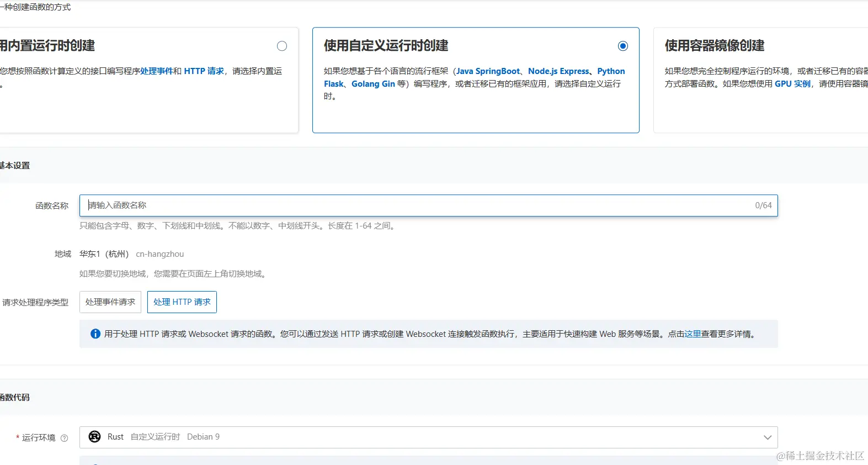Click the Rust logo icon
This screenshot has width=868, height=465.
[95, 437]
